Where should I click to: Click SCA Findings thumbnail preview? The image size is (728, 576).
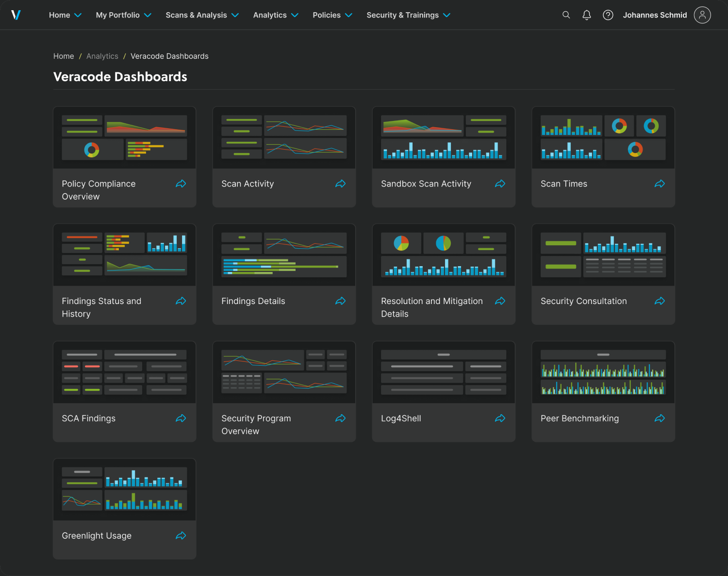124,373
